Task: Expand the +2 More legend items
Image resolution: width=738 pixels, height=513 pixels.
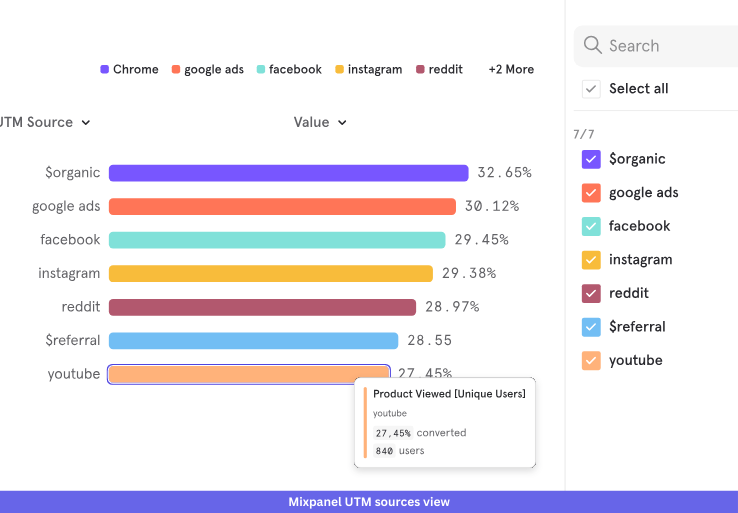Action: pos(511,70)
